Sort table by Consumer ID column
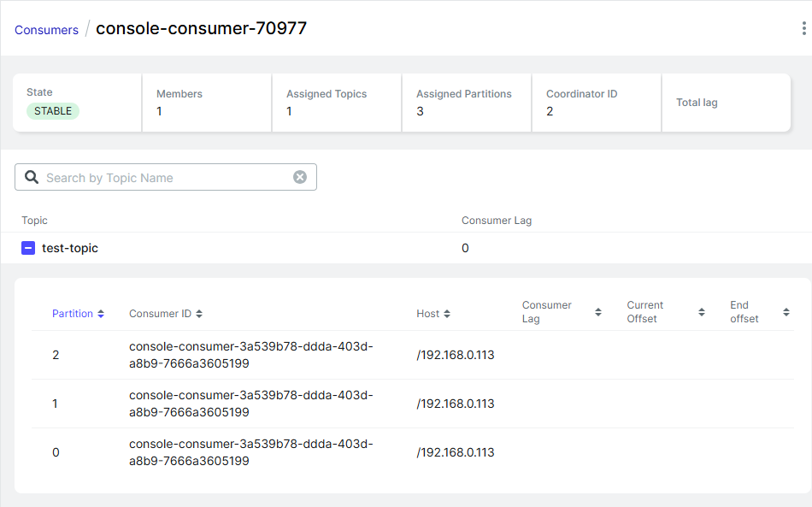 pos(166,313)
